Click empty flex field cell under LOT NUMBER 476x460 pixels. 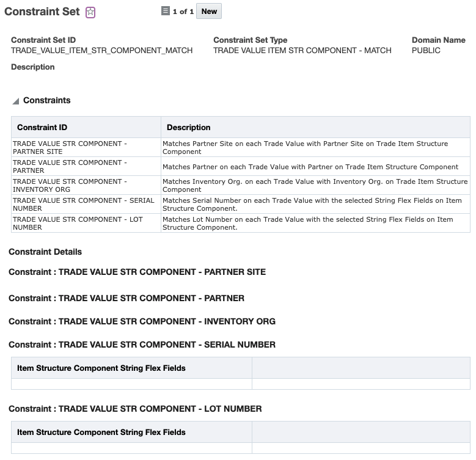click(x=131, y=448)
